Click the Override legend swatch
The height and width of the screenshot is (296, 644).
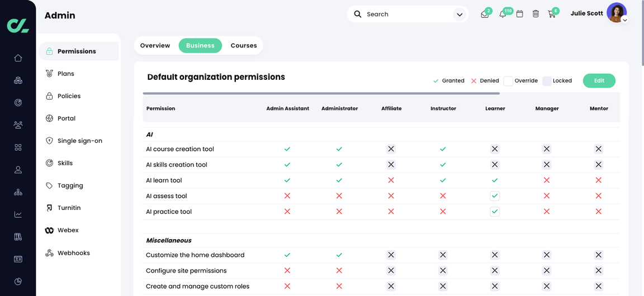(x=509, y=81)
